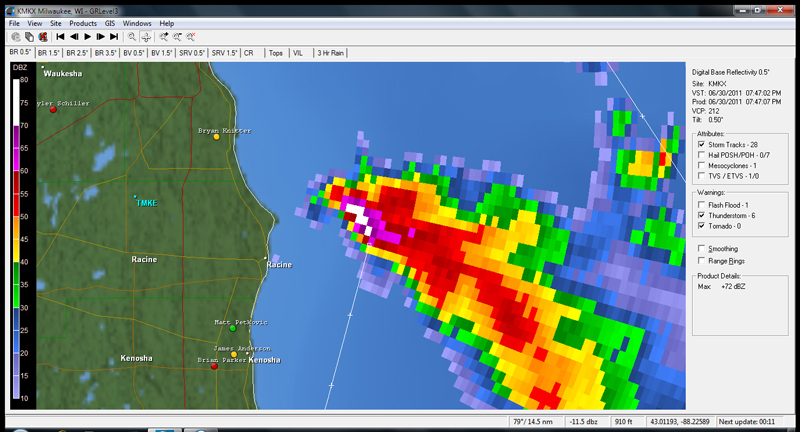
Task: Open the GIS menu
Action: (x=110, y=23)
